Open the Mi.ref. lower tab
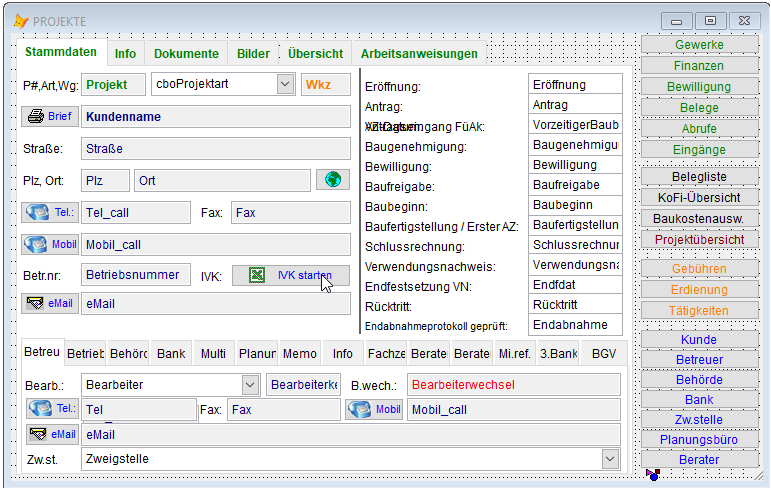This screenshot has height=489, width=771. click(515, 354)
